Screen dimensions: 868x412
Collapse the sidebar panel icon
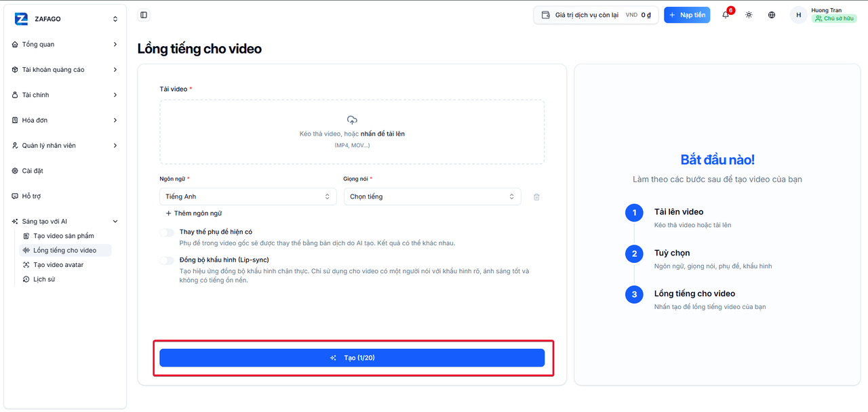143,15
